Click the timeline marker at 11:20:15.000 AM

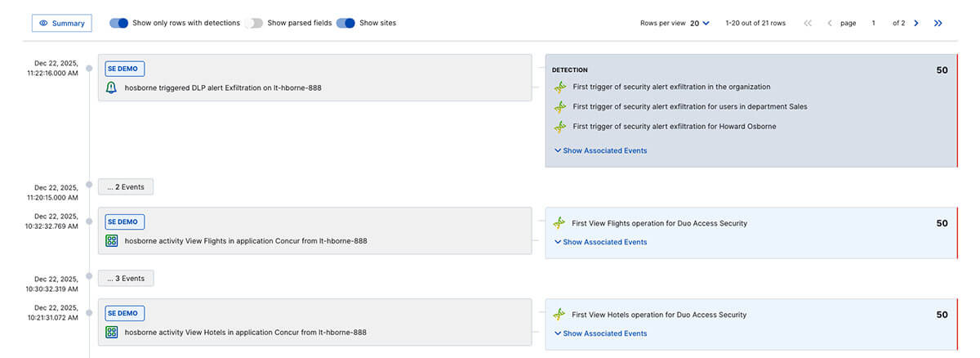[x=89, y=185]
